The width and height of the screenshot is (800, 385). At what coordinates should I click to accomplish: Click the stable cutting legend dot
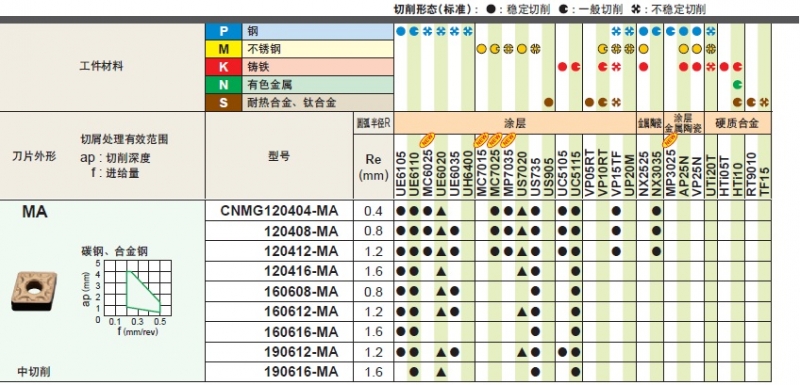coord(489,10)
